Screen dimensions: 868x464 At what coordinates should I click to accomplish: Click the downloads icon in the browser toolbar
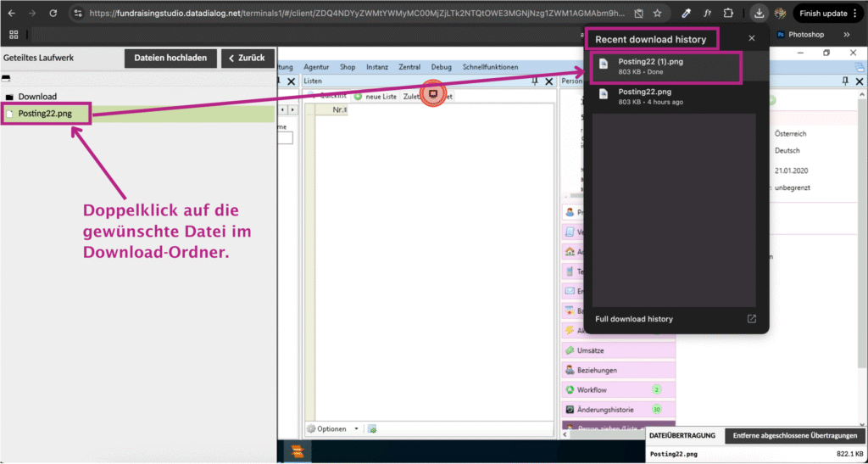pyautogui.click(x=759, y=14)
